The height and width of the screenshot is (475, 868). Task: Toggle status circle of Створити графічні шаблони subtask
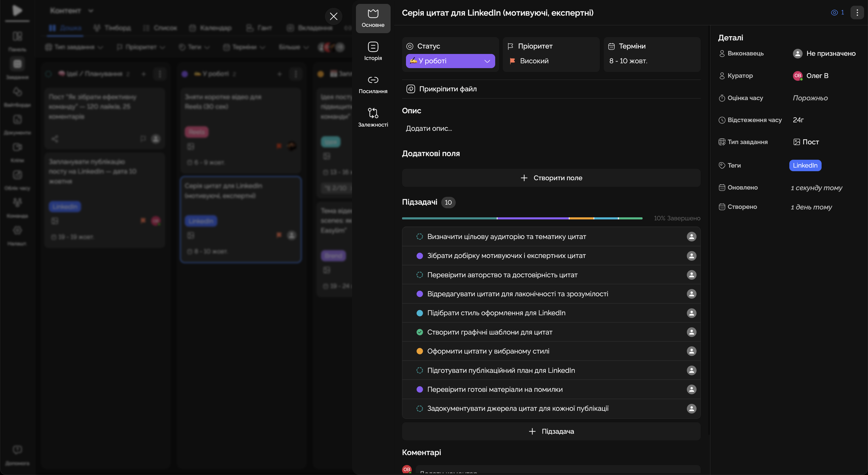point(420,332)
